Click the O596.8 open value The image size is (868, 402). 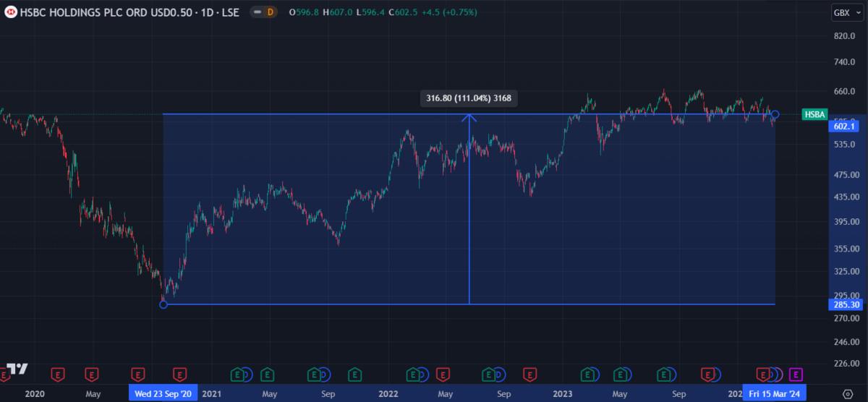click(304, 12)
